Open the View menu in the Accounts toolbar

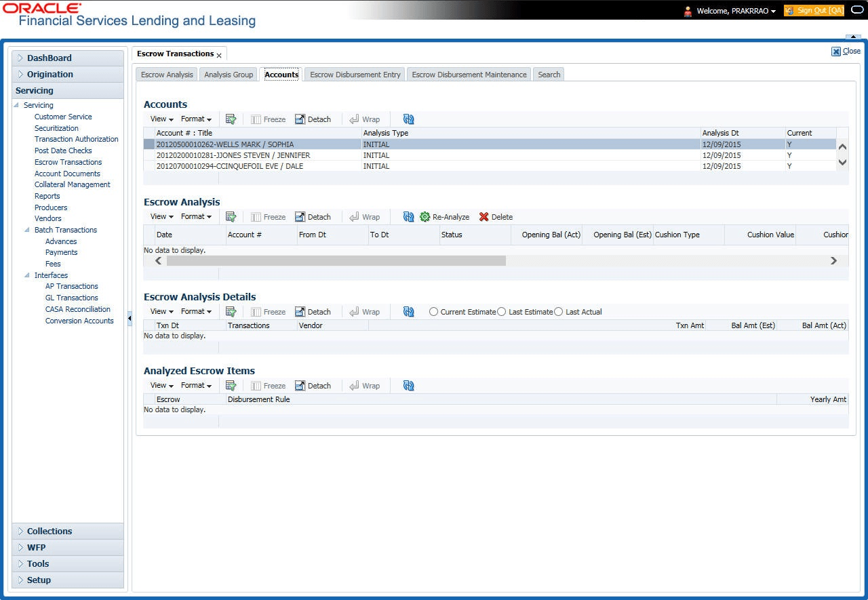point(161,119)
